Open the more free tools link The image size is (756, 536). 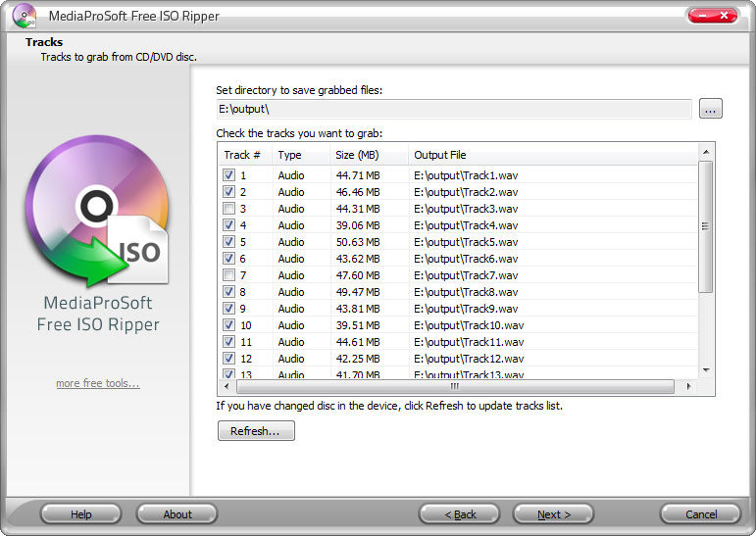(x=98, y=383)
